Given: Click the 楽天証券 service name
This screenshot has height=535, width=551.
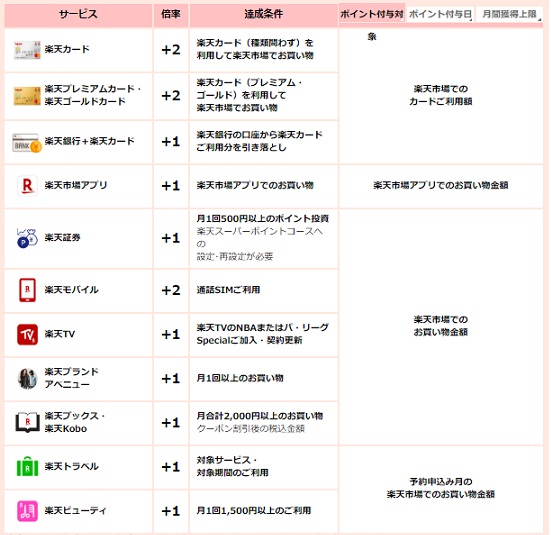Looking at the screenshot, I should pyautogui.click(x=63, y=238).
